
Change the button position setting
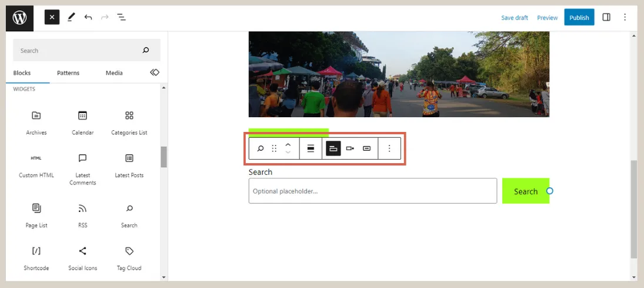click(350, 148)
